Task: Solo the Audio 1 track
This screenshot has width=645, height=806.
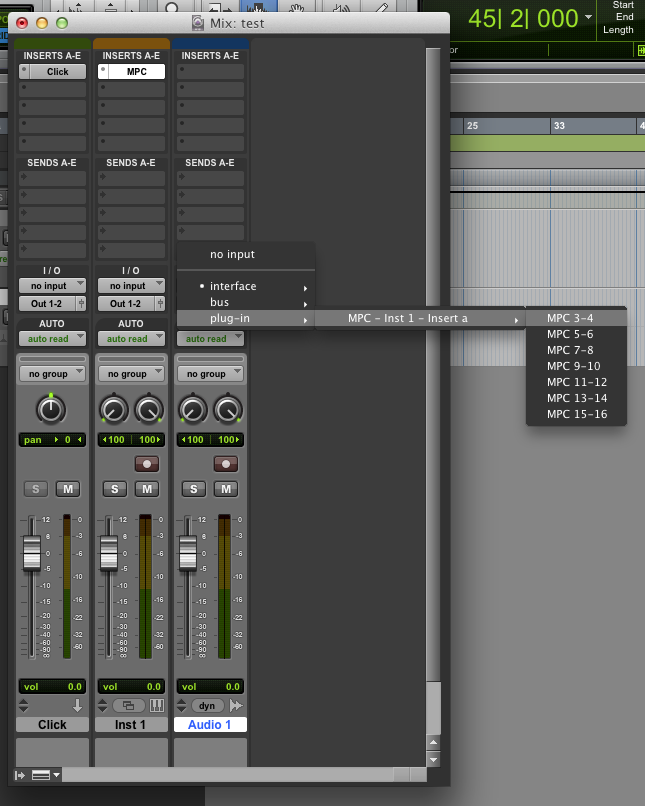Action: pos(194,489)
